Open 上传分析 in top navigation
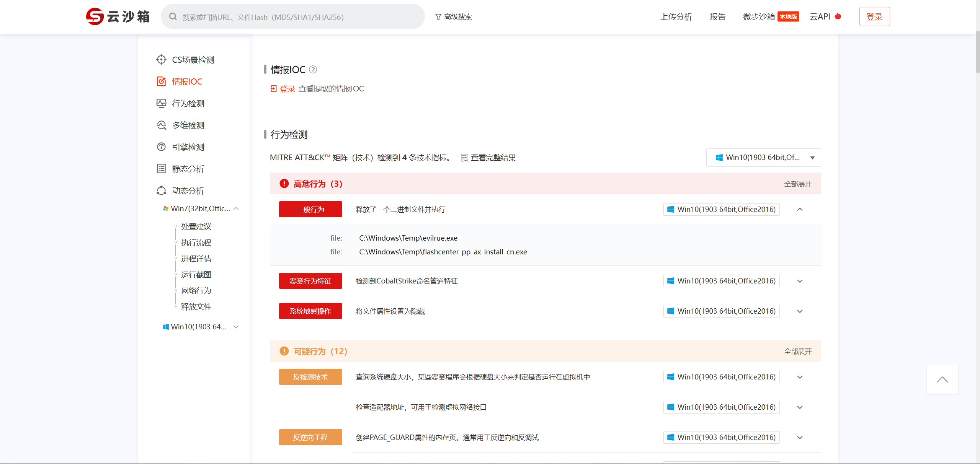The height and width of the screenshot is (464, 980). click(x=676, y=17)
